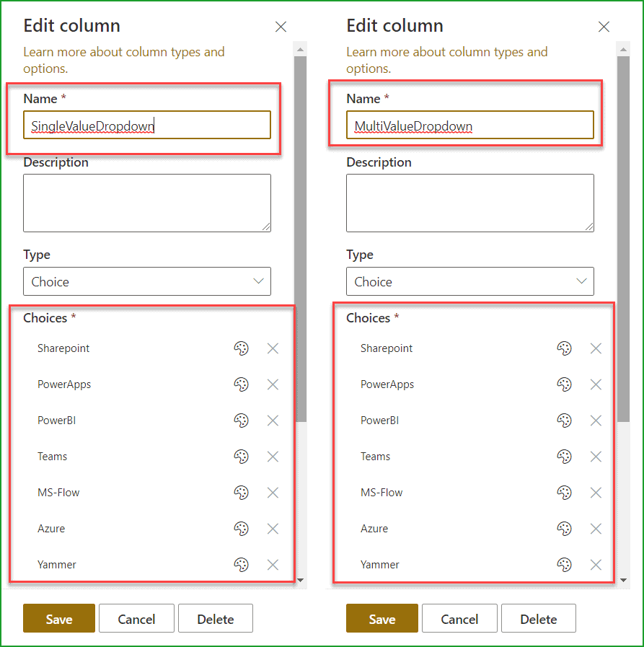Select Sharepoint choice text in left panel
Viewport: 644px width, 647px height.
click(63, 348)
